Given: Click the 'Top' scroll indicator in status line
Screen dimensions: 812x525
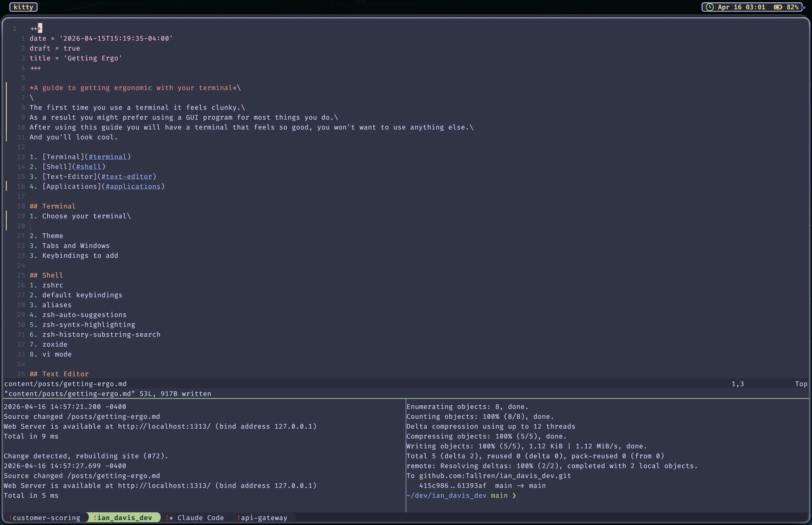Looking at the screenshot, I should 801,384.
